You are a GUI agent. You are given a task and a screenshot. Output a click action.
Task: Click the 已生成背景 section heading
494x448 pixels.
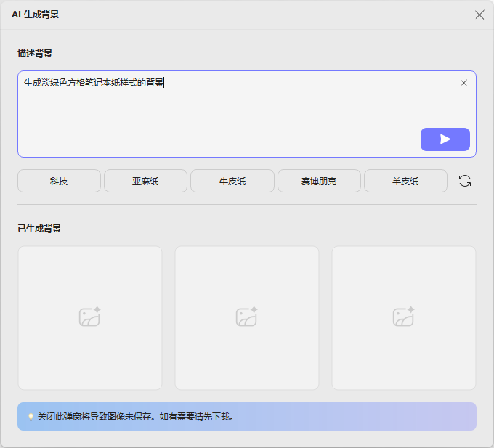coord(39,228)
